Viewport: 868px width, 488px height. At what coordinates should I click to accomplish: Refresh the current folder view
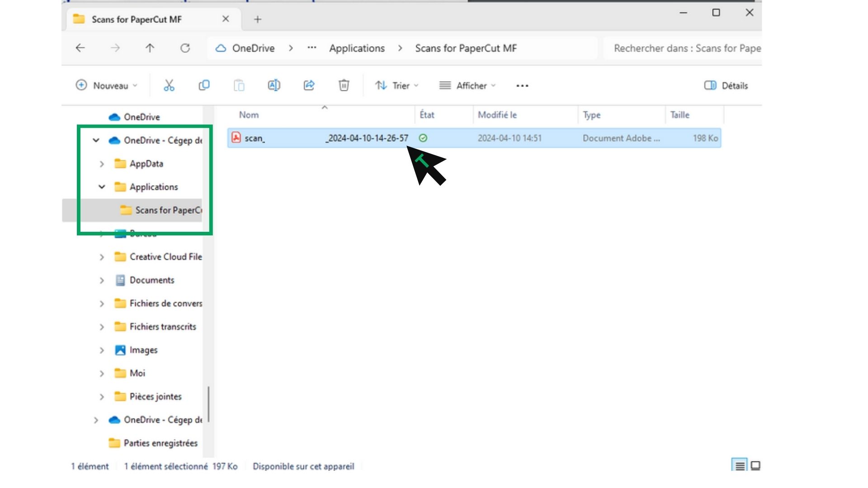point(185,48)
